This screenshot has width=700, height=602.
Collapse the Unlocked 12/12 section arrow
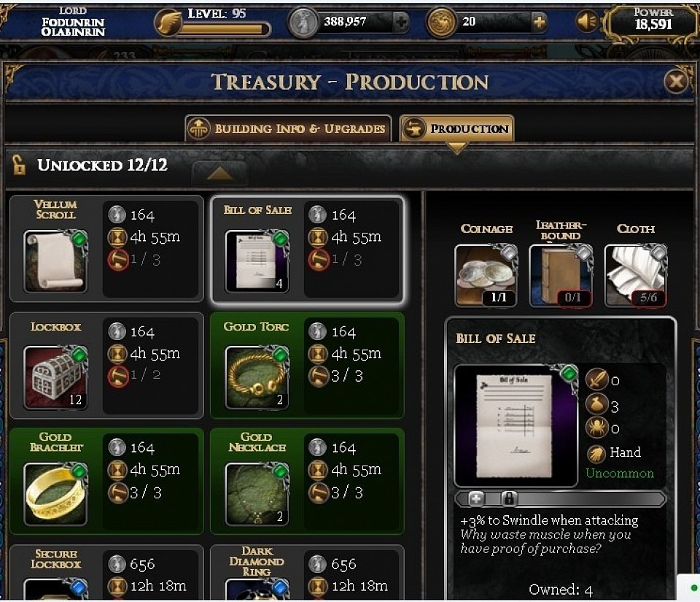tap(219, 173)
